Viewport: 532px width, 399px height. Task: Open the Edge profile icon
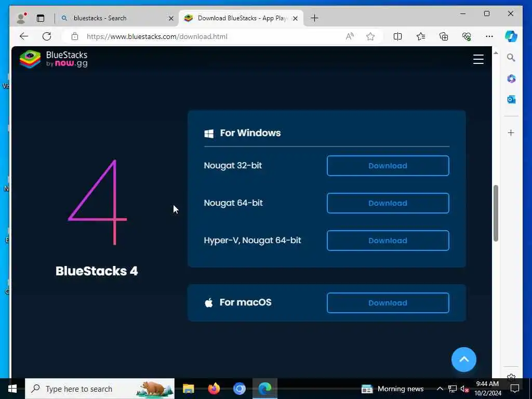click(21, 18)
